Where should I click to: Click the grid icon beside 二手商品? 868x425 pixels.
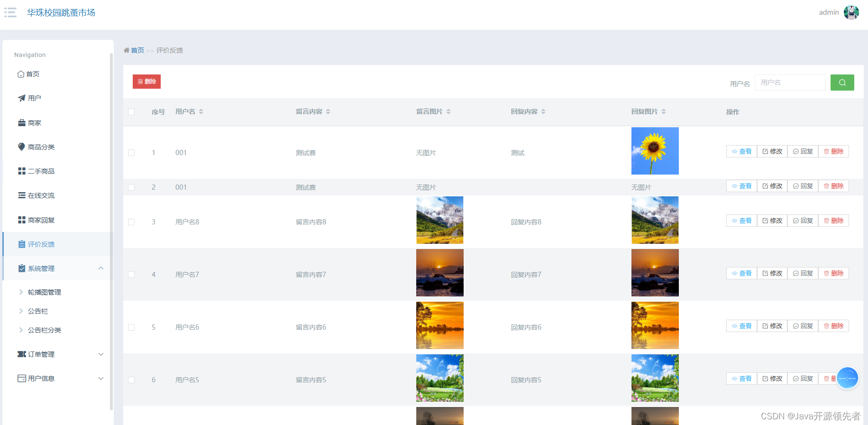point(22,171)
